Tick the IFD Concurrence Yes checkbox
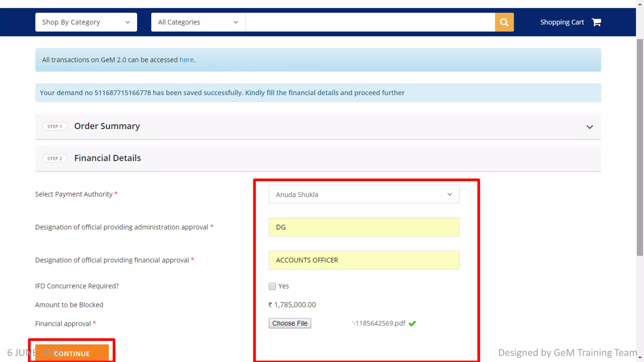Viewport: 644px width, 362px height. 272,286
